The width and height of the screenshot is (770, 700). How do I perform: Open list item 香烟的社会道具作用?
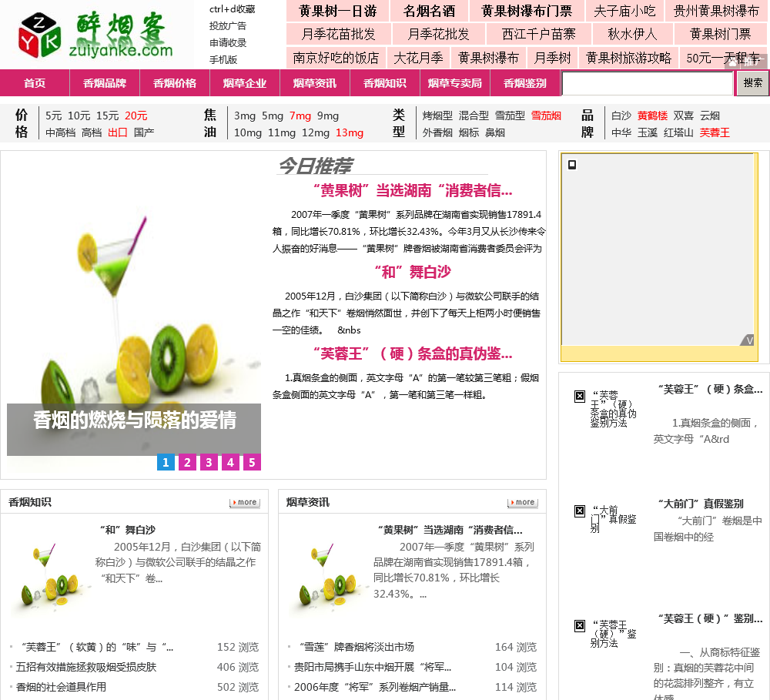coord(61,687)
